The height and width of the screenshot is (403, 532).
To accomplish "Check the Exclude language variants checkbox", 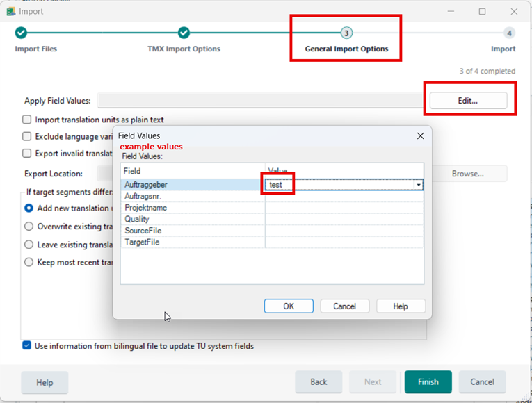I will 27,136.
